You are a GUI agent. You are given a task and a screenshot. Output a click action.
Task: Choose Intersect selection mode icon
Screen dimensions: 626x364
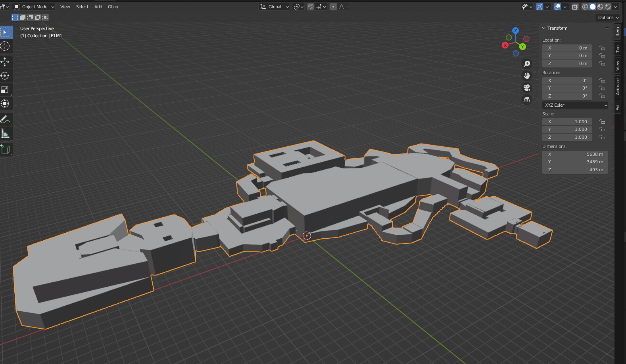pyautogui.click(x=45, y=17)
